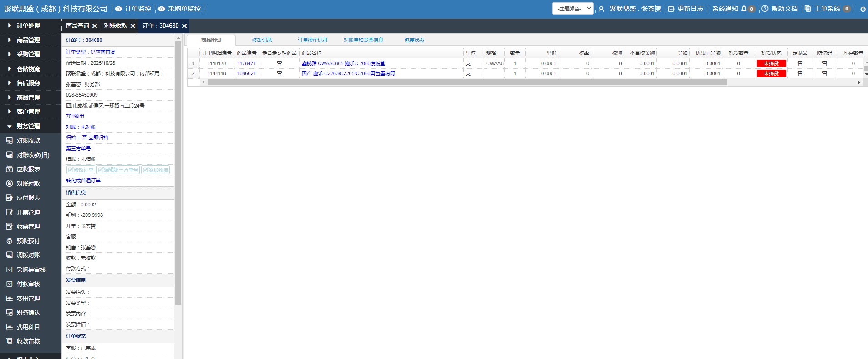
Task: Expand the 订单处理 sidebar menu
Action: pyautogui.click(x=28, y=26)
